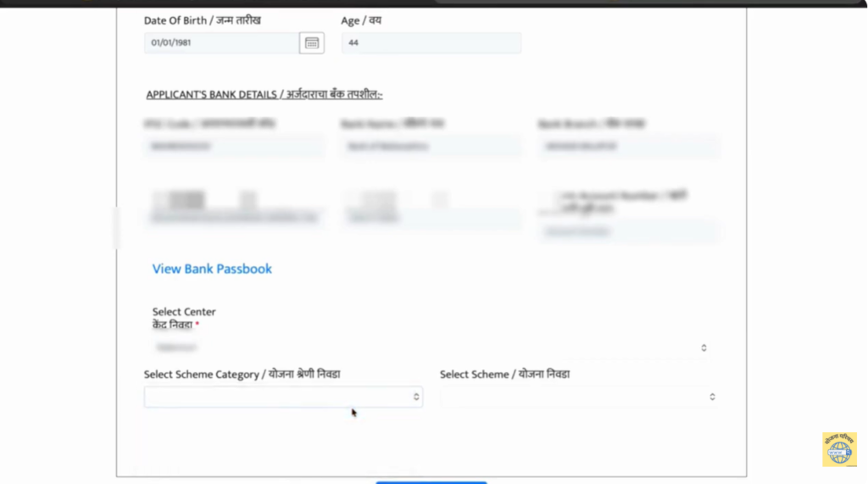Open the View Bank Passbook link
The height and width of the screenshot is (484, 868).
tap(212, 269)
